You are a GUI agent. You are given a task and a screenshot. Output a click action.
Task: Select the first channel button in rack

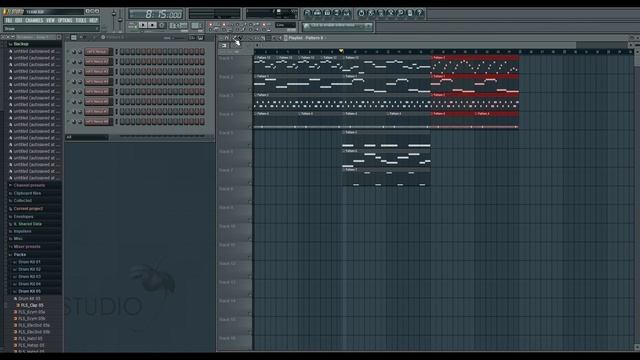(97, 51)
